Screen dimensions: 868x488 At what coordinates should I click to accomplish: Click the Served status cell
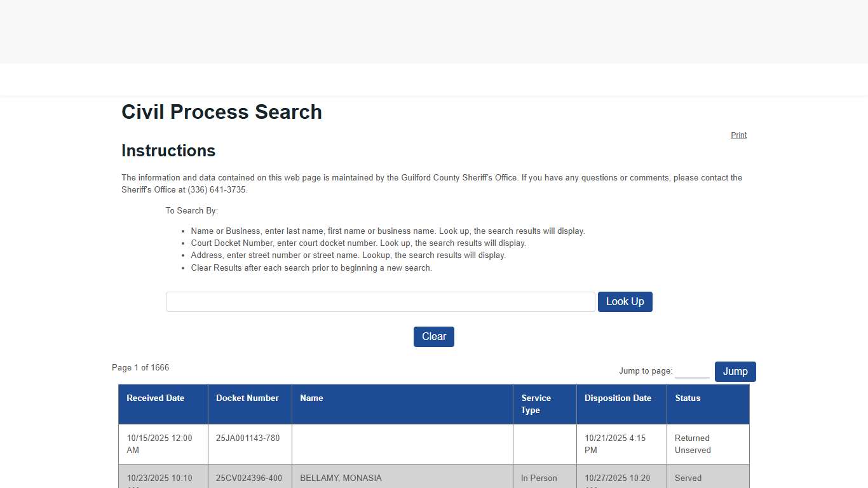click(x=688, y=478)
